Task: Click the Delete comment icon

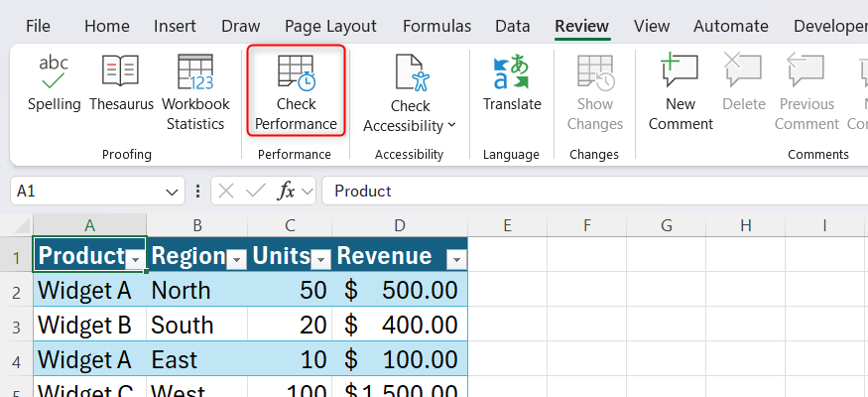Action: pos(743,70)
